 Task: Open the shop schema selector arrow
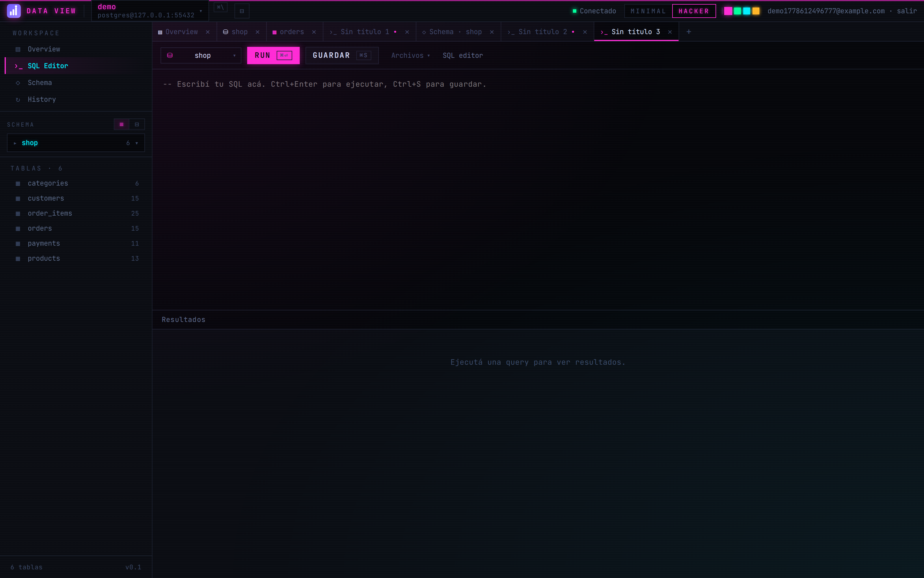pyautogui.click(x=137, y=143)
